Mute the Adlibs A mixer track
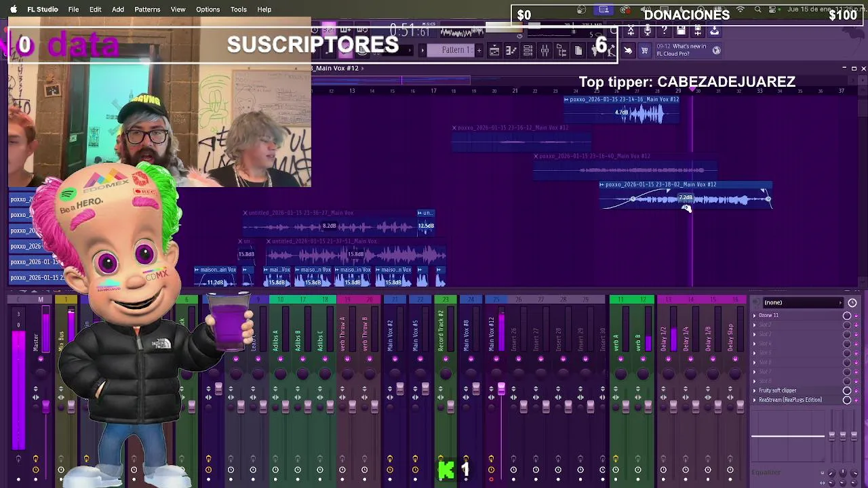868x488 pixels. coord(280,359)
